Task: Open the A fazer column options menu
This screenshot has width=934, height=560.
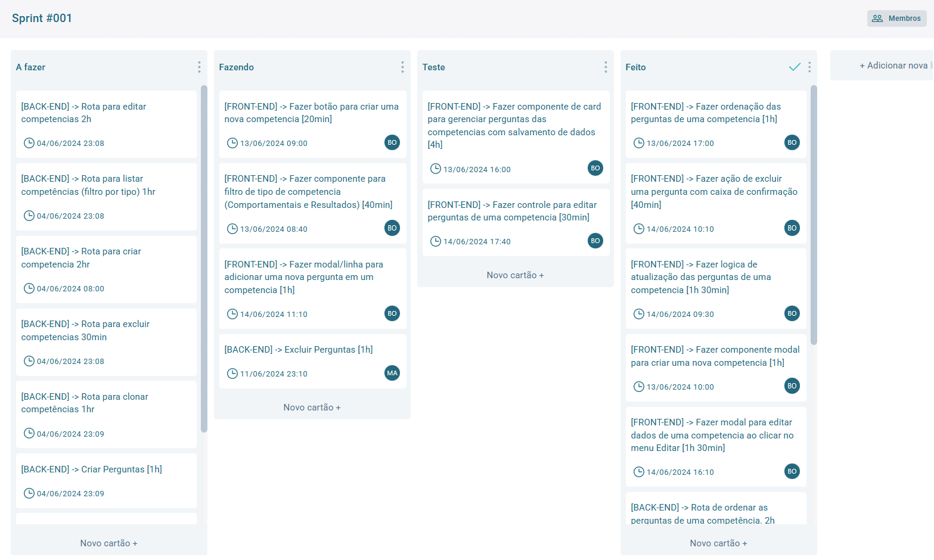Action: [x=199, y=67]
